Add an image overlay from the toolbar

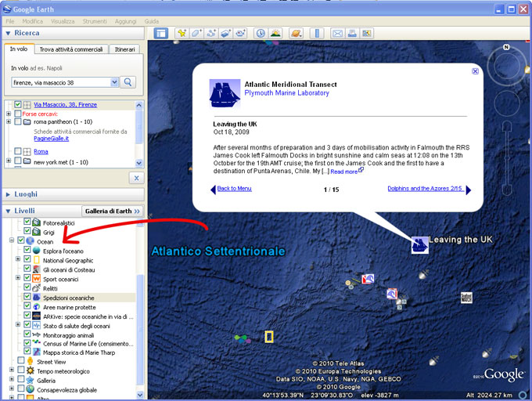tap(226, 33)
